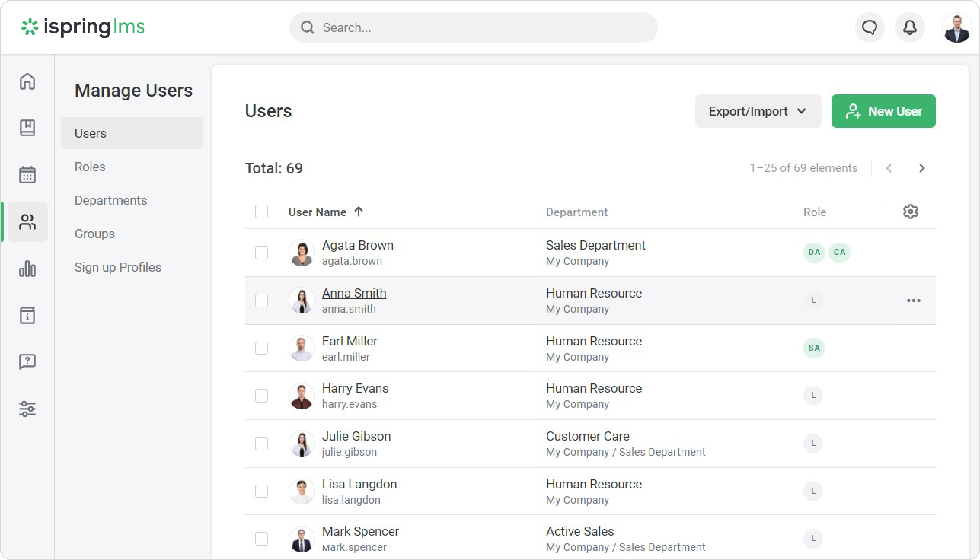Open the Departments menu item

point(111,200)
